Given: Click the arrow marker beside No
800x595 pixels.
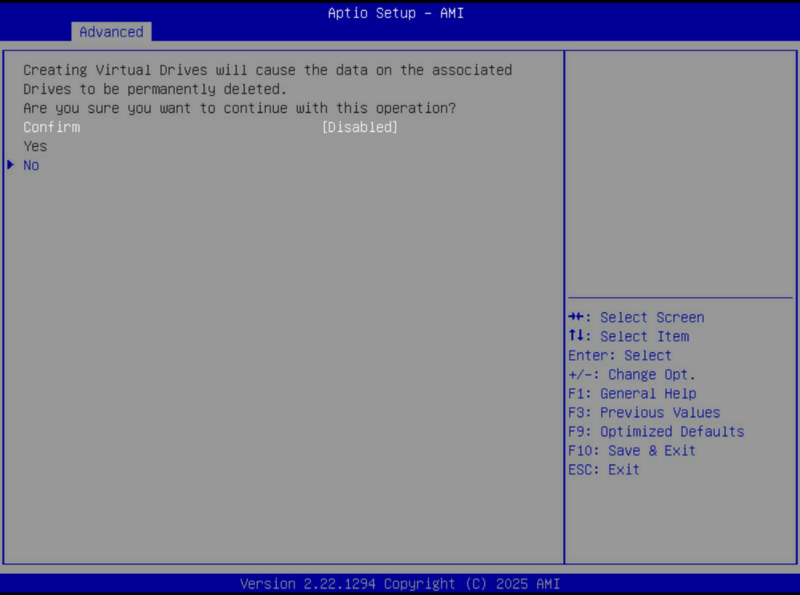Looking at the screenshot, I should [x=11, y=165].
